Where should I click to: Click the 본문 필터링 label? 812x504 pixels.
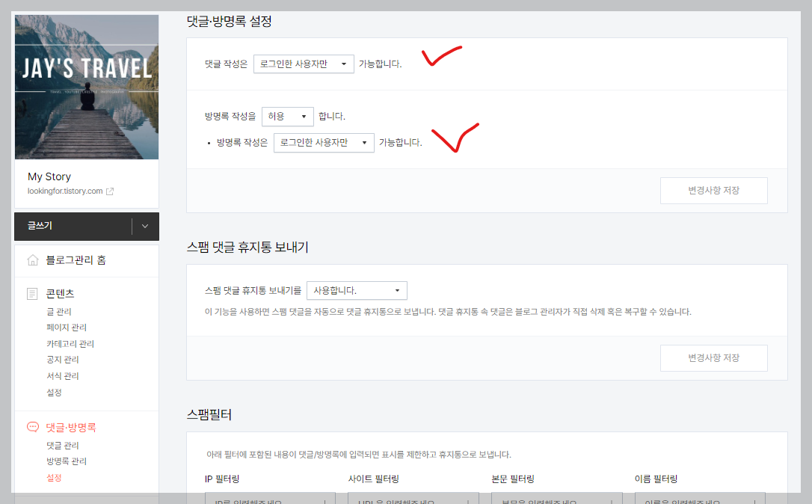click(513, 479)
